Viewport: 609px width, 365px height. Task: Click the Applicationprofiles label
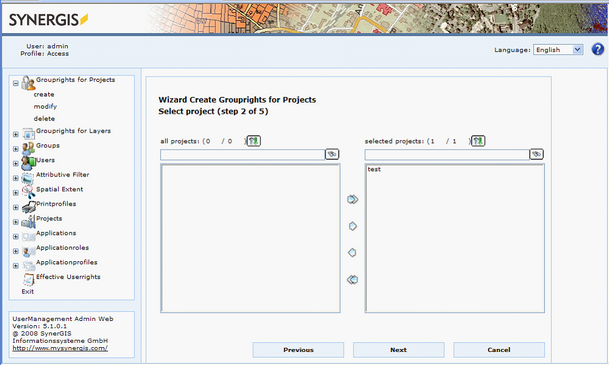(67, 262)
